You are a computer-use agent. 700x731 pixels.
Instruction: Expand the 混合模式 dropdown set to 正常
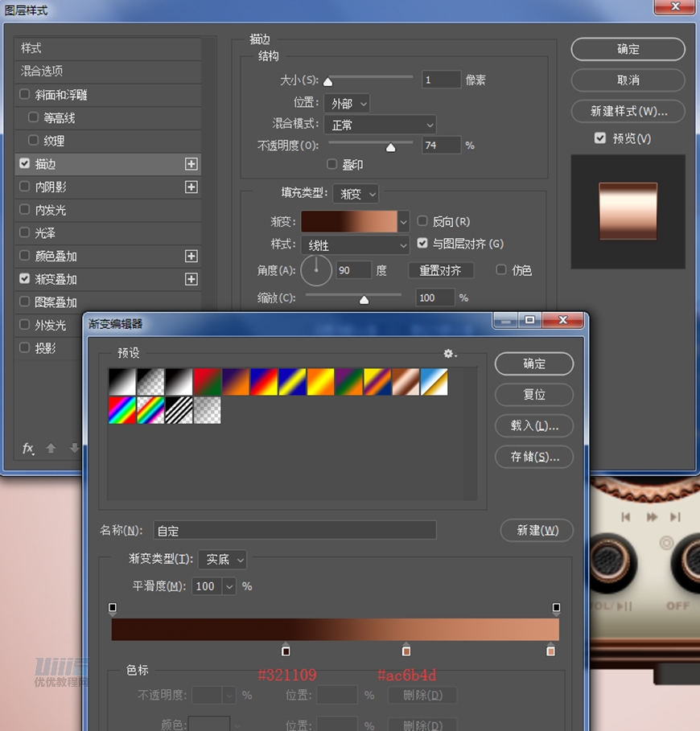[x=380, y=125]
